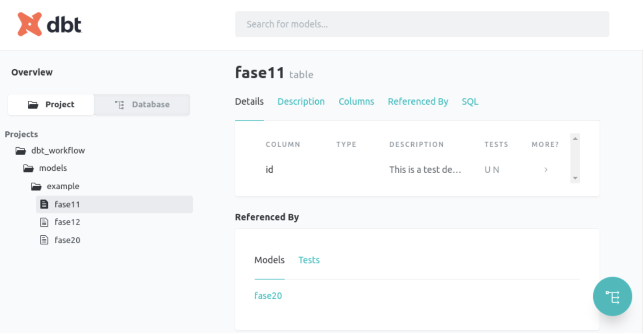The width and height of the screenshot is (644, 334).
Task: Switch to Tests under Referenced By
Action: click(309, 260)
